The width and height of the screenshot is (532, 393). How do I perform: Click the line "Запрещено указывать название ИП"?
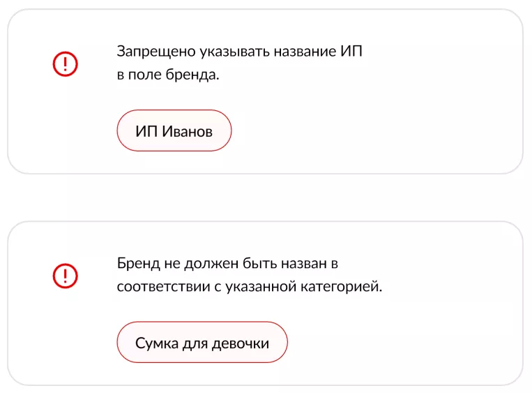click(x=240, y=52)
